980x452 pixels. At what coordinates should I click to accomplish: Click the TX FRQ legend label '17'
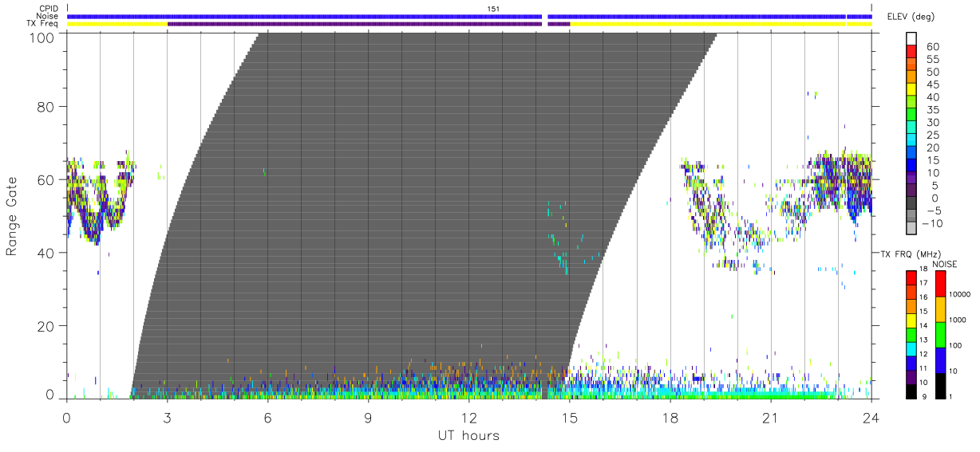[923, 285]
